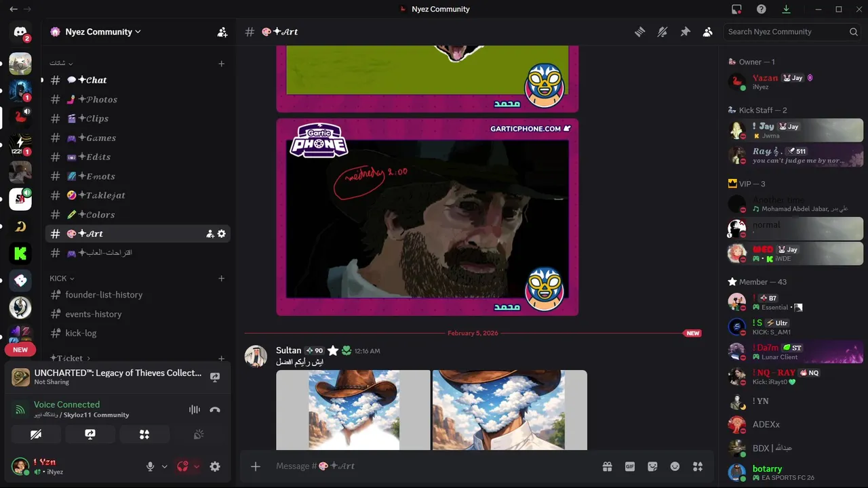Open the green Kick server icon

pos(20,253)
